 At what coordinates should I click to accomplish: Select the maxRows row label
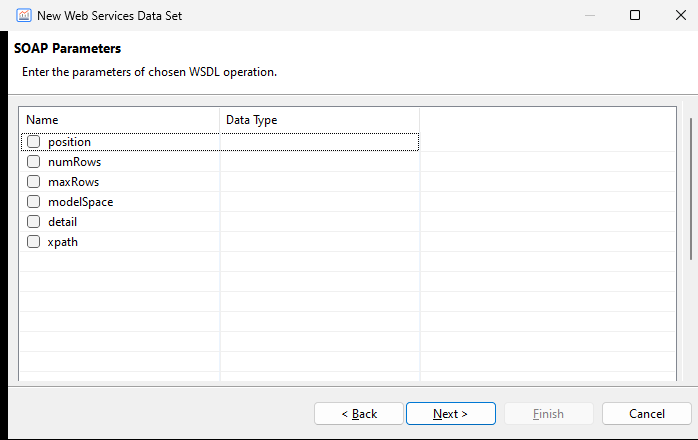pos(73,182)
